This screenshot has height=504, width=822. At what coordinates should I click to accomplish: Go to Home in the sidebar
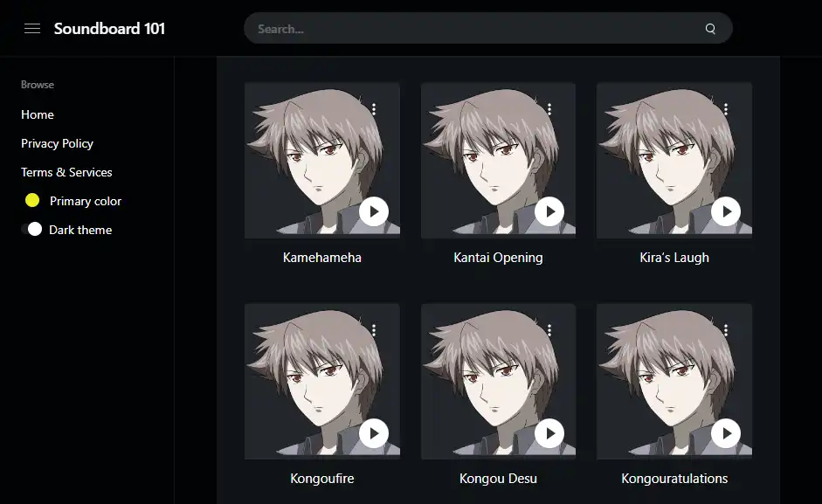coord(38,114)
